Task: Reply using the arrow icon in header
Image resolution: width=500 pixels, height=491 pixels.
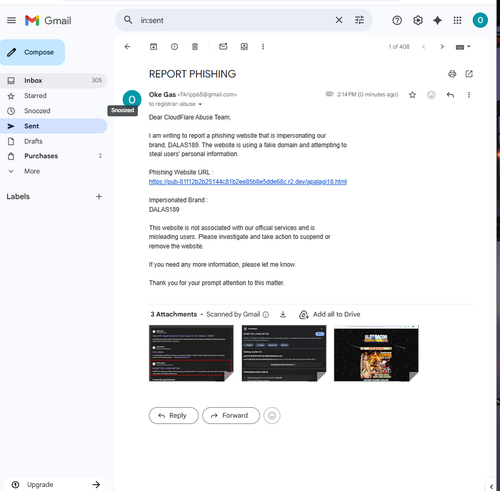Action: coord(450,95)
